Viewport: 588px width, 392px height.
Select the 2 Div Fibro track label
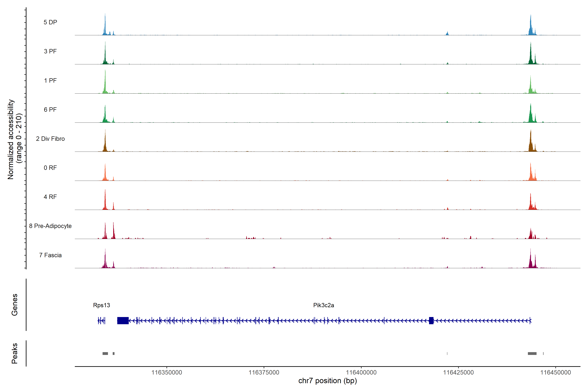pos(50,139)
